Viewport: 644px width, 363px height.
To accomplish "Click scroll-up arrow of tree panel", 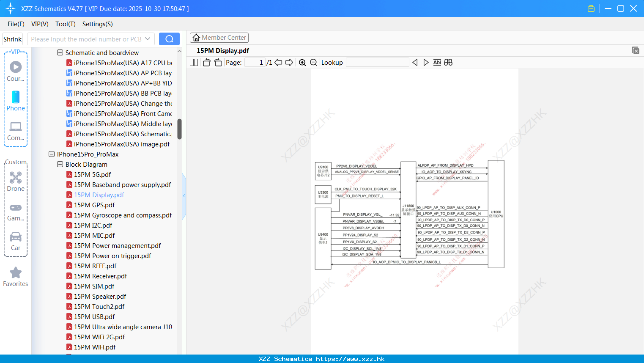I will pyautogui.click(x=179, y=51).
